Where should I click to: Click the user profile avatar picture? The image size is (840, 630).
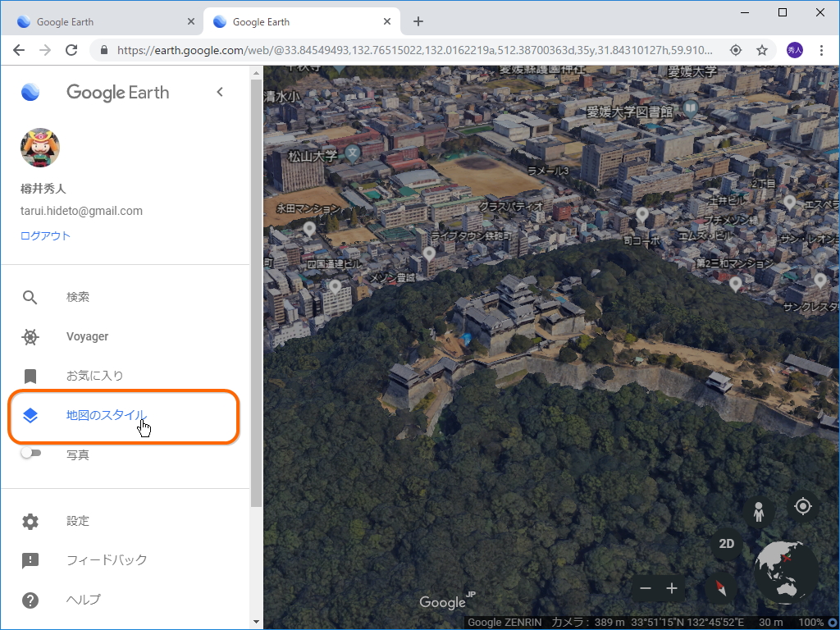tap(40, 148)
